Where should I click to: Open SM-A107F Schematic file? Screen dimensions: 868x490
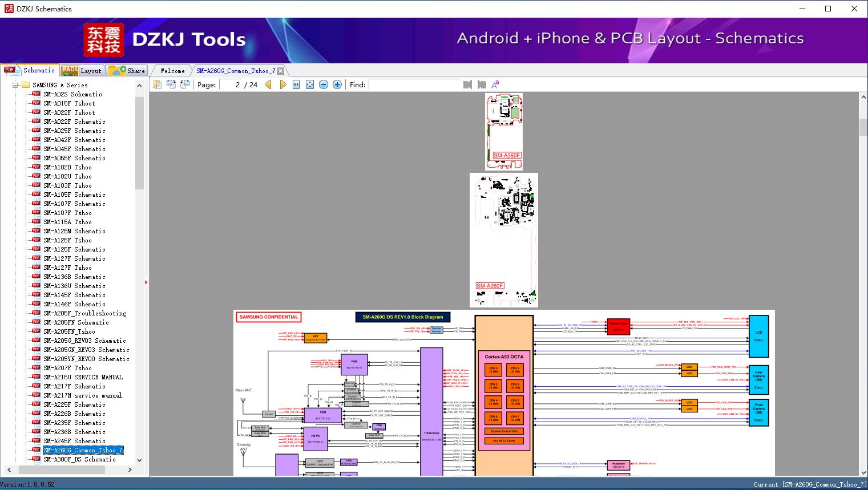click(74, 204)
